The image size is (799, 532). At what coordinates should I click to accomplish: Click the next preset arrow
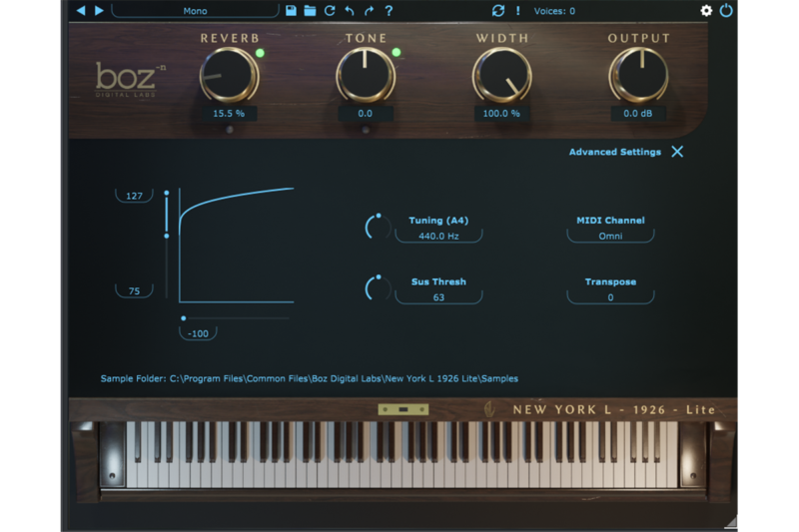(99, 11)
